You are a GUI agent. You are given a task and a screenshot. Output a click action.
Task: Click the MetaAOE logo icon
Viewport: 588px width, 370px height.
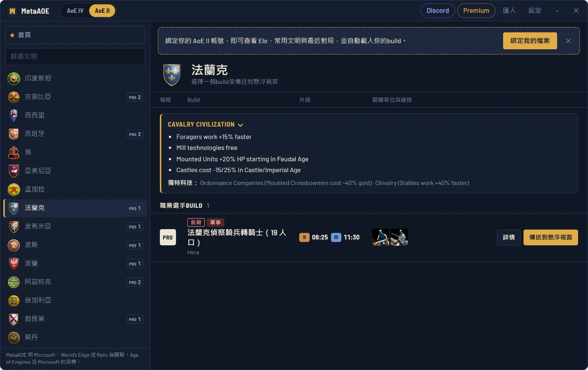point(12,11)
